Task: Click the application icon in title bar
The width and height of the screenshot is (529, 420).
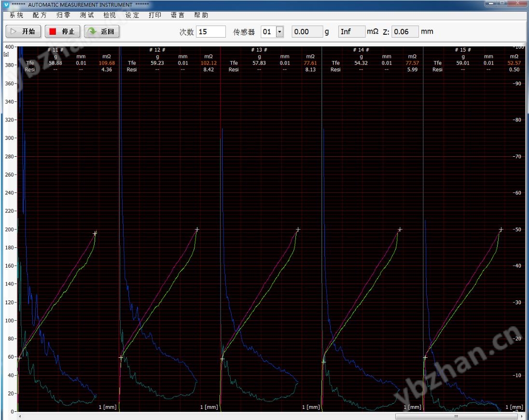Action: pos(6,5)
